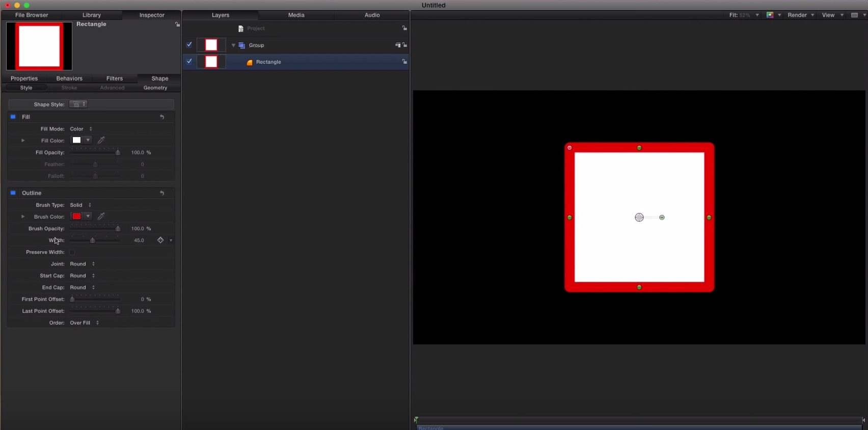The image size is (868, 430).
Task: Click the Fill Color swatch
Action: tap(76, 140)
